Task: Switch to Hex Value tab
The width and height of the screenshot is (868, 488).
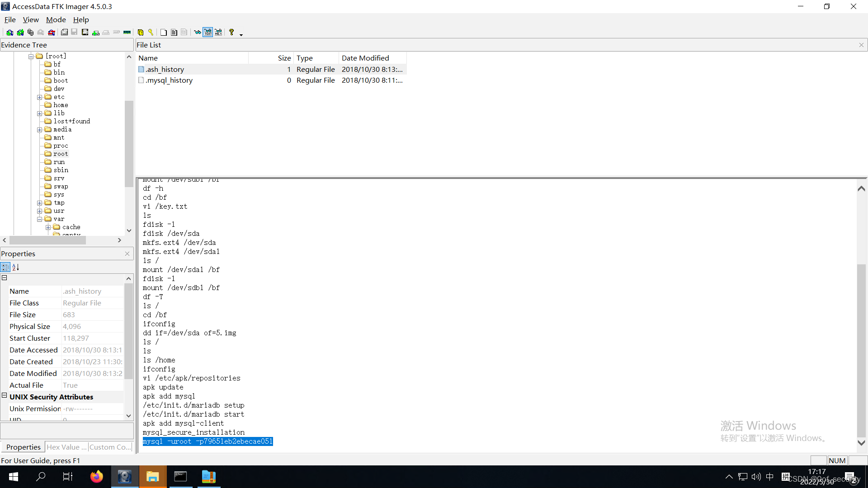Action: point(66,447)
